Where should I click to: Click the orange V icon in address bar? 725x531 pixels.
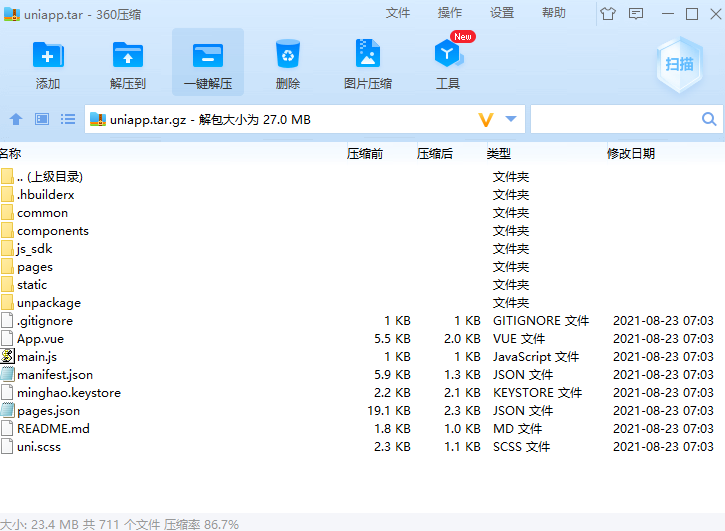click(x=486, y=120)
